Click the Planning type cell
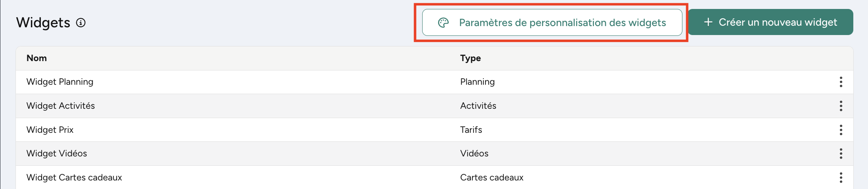 (477, 82)
